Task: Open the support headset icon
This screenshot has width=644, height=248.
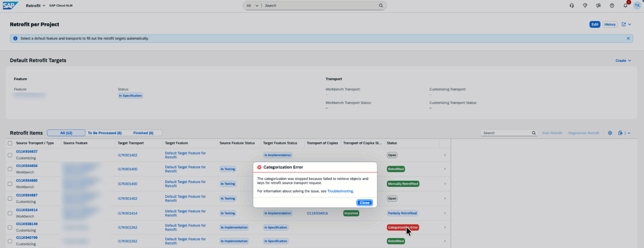Action: click(x=572, y=6)
